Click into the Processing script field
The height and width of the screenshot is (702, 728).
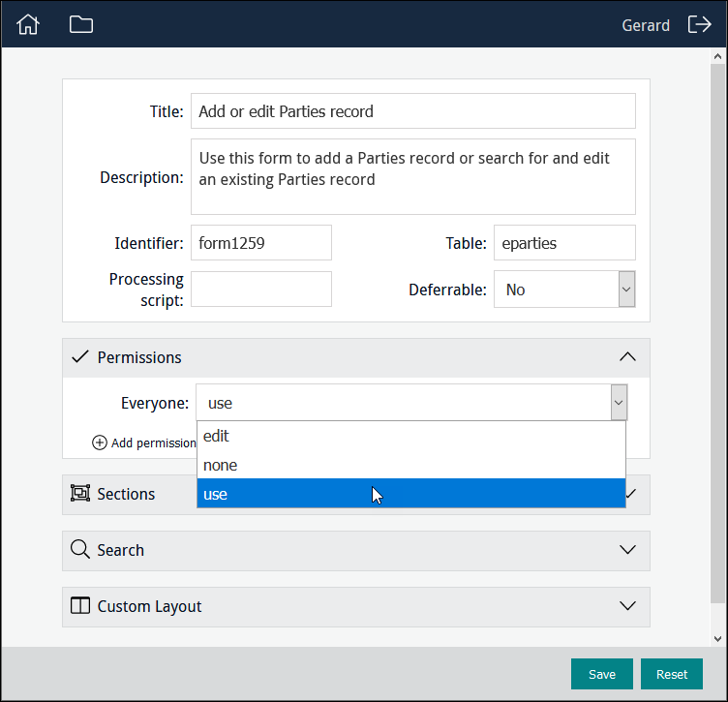(261, 290)
